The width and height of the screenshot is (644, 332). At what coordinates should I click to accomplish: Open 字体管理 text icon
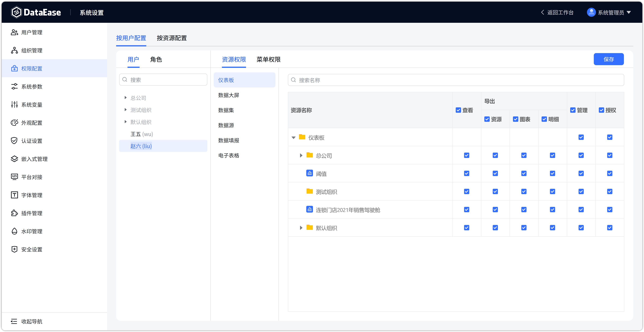pyautogui.click(x=14, y=195)
